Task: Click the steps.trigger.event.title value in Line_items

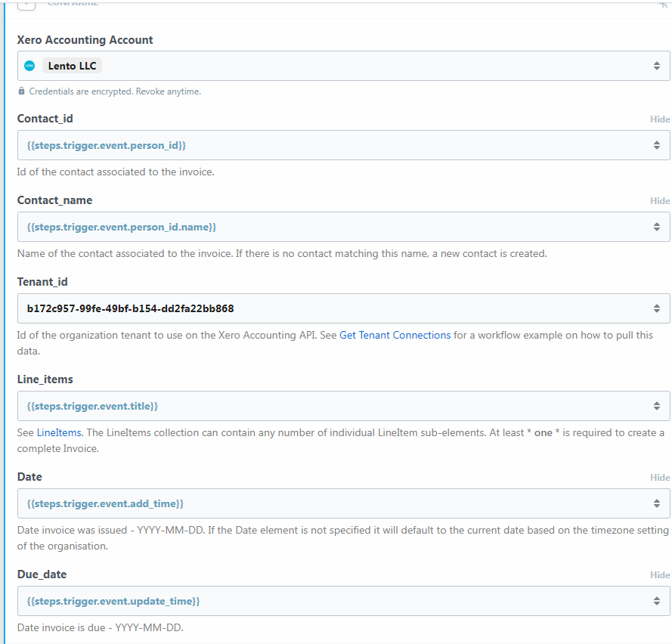Action: (92, 406)
